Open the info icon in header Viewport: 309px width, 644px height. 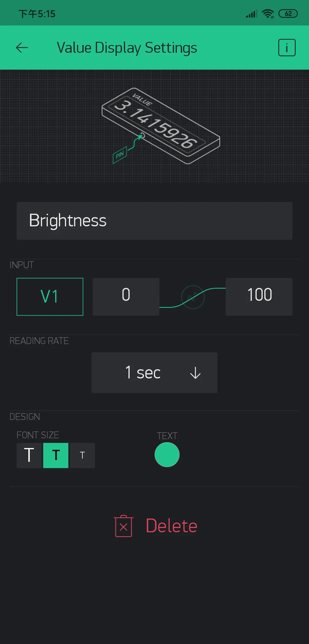coord(287,48)
